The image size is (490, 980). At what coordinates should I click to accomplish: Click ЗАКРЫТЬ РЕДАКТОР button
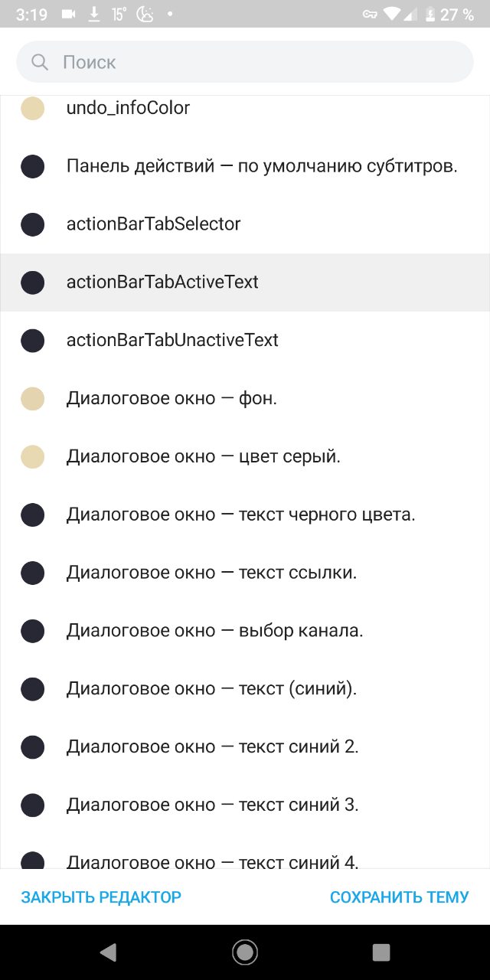tap(101, 897)
